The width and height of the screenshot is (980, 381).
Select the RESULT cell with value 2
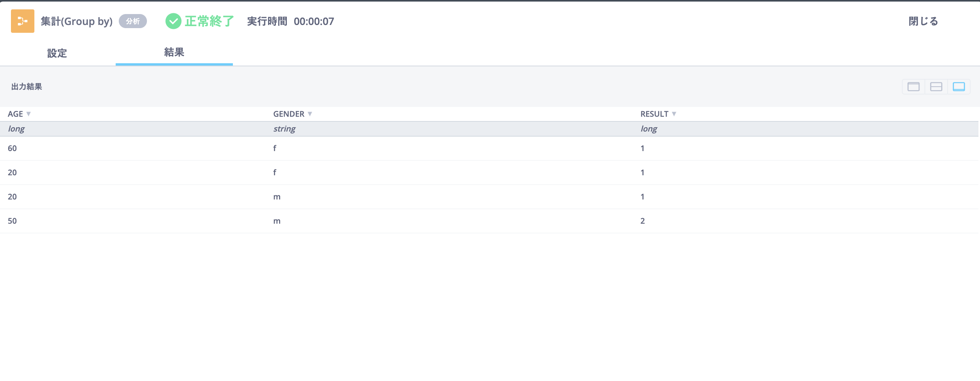click(642, 221)
